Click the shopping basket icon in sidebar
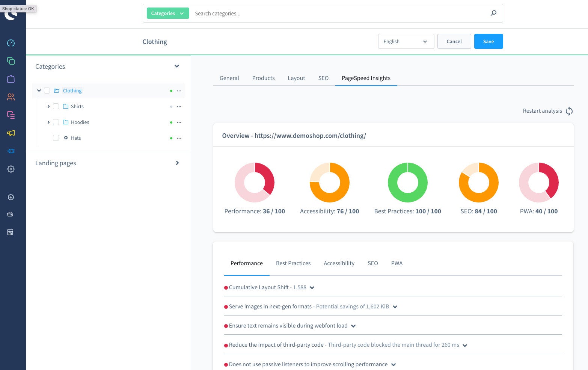The height and width of the screenshot is (370, 588). point(11,214)
